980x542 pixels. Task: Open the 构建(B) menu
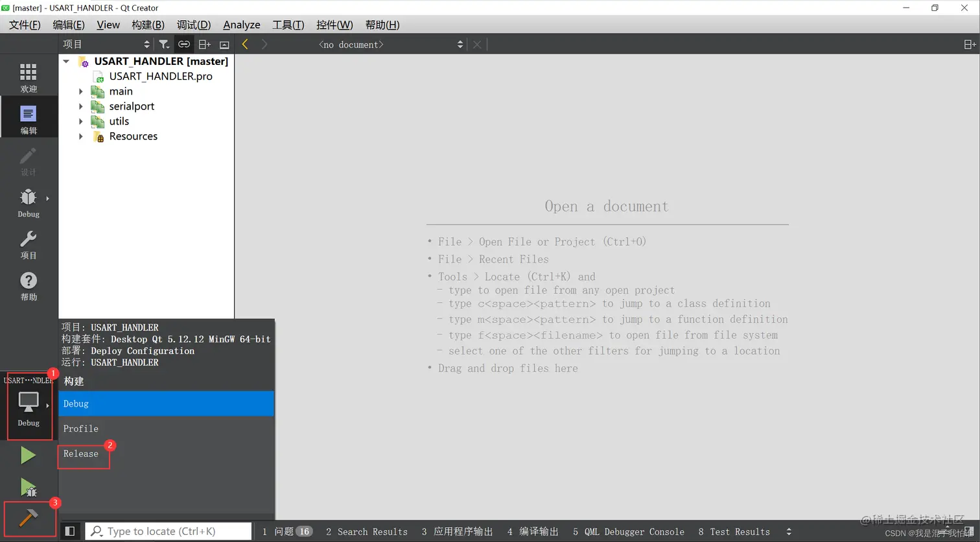(x=148, y=25)
